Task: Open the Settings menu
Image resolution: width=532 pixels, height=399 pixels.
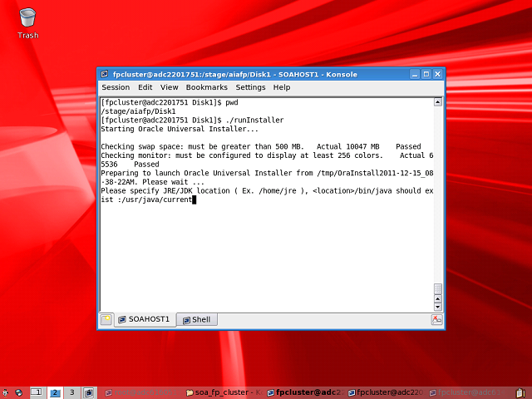Action: [250, 87]
